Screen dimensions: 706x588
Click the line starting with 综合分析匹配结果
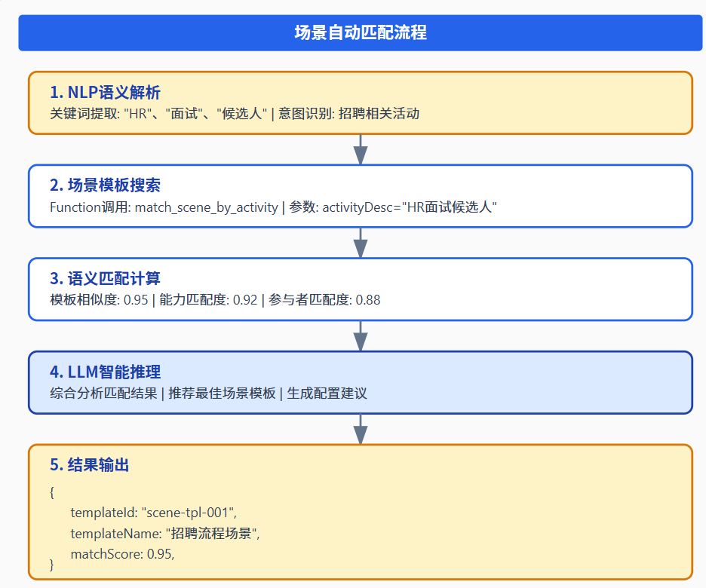(208, 394)
